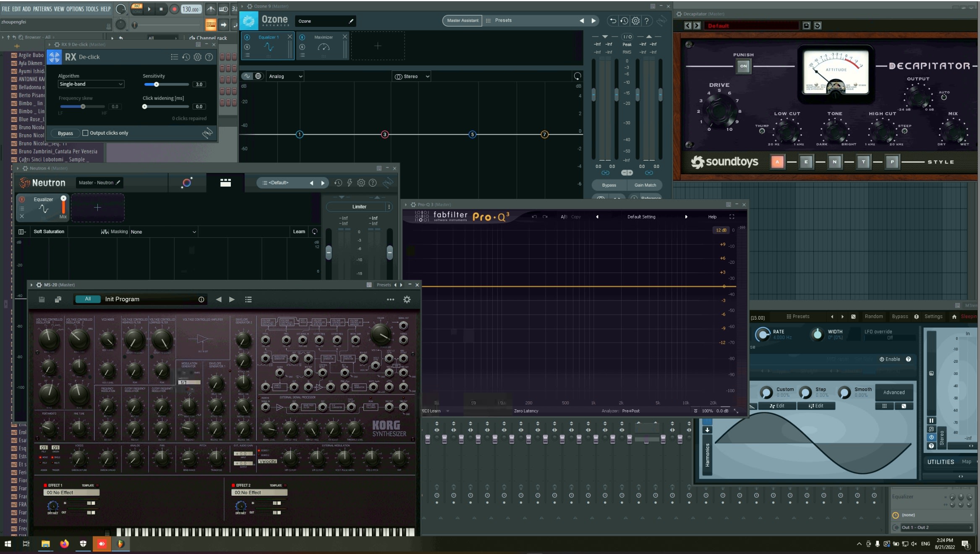Enable Output clicks only checkbox
Viewport: 980px width, 554px height.
pos(86,133)
